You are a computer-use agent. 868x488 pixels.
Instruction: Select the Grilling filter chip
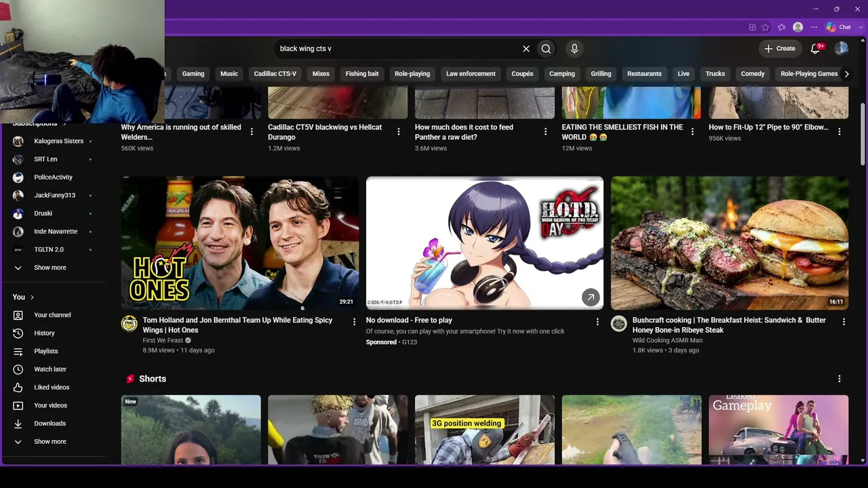(x=601, y=74)
